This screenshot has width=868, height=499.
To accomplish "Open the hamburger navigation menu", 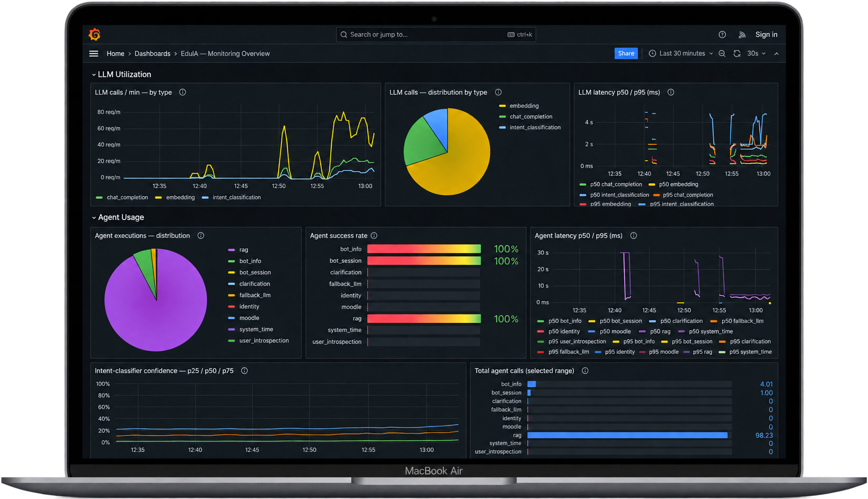I will click(x=94, y=54).
